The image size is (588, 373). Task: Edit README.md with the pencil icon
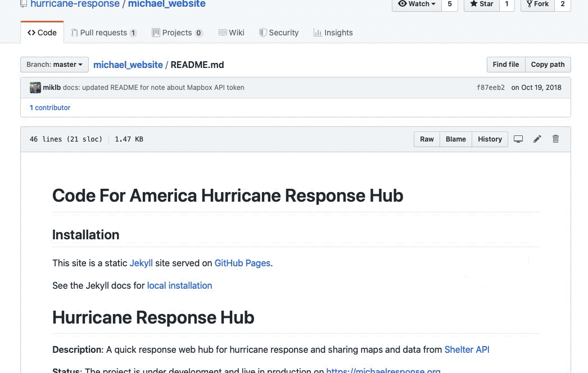pos(537,139)
